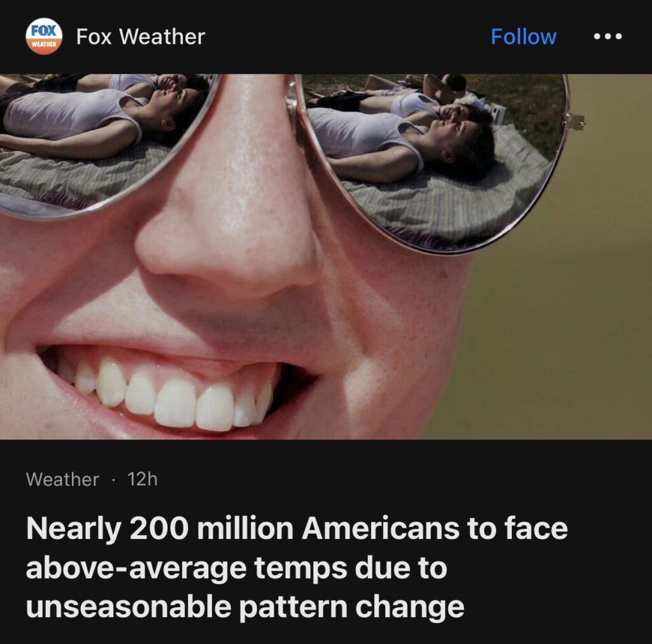The height and width of the screenshot is (644, 652).
Task: Open the three-dot more options menu
Action: (607, 36)
